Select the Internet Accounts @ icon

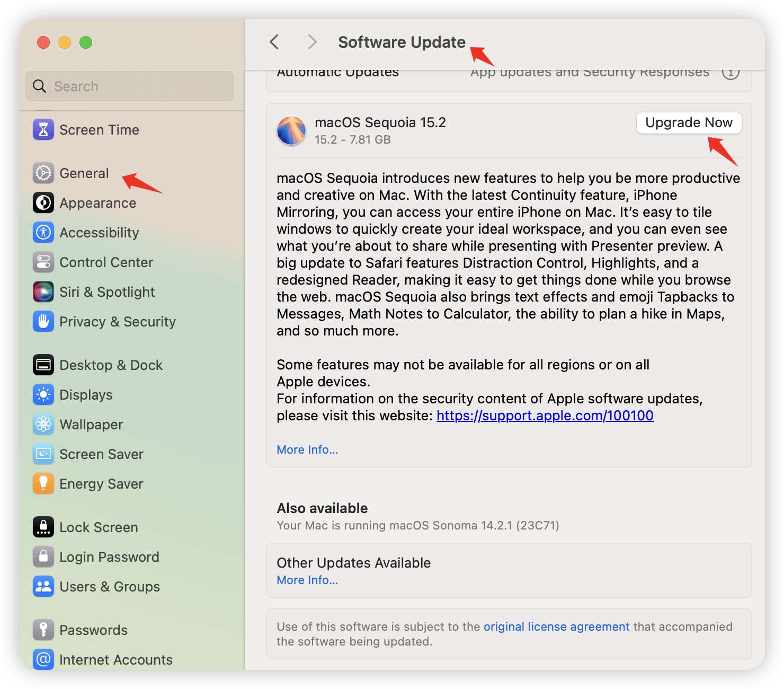pyautogui.click(x=43, y=660)
